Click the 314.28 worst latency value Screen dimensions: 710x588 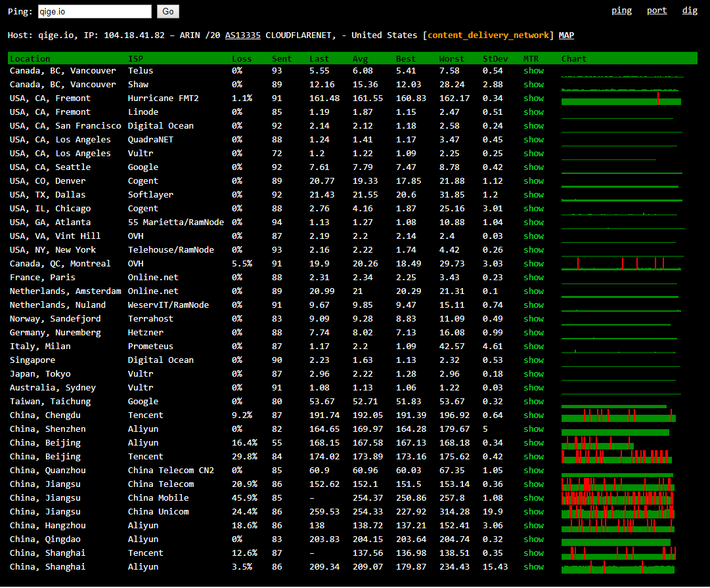[x=454, y=512]
